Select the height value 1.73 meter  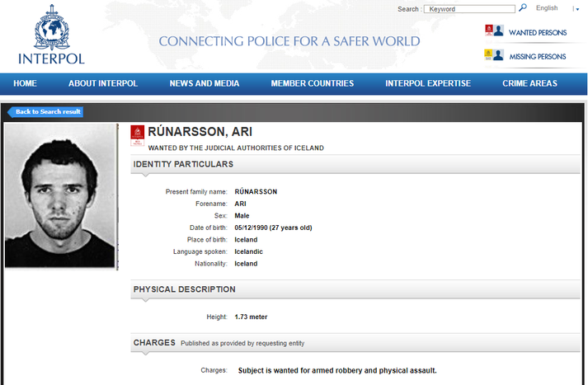pos(251,317)
